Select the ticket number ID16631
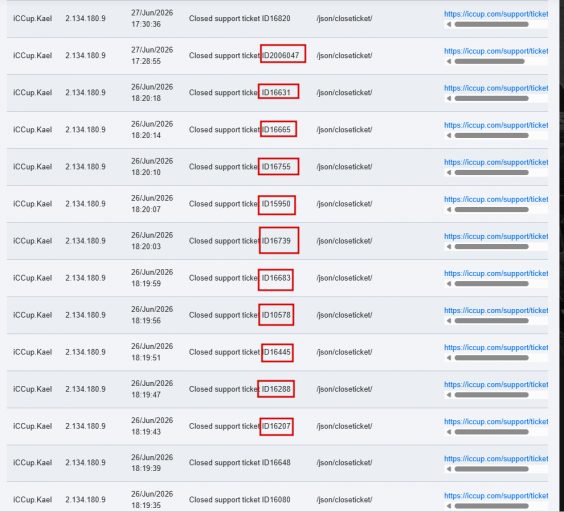The height and width of the screenshot is (512, 564). tap(276, 92)
